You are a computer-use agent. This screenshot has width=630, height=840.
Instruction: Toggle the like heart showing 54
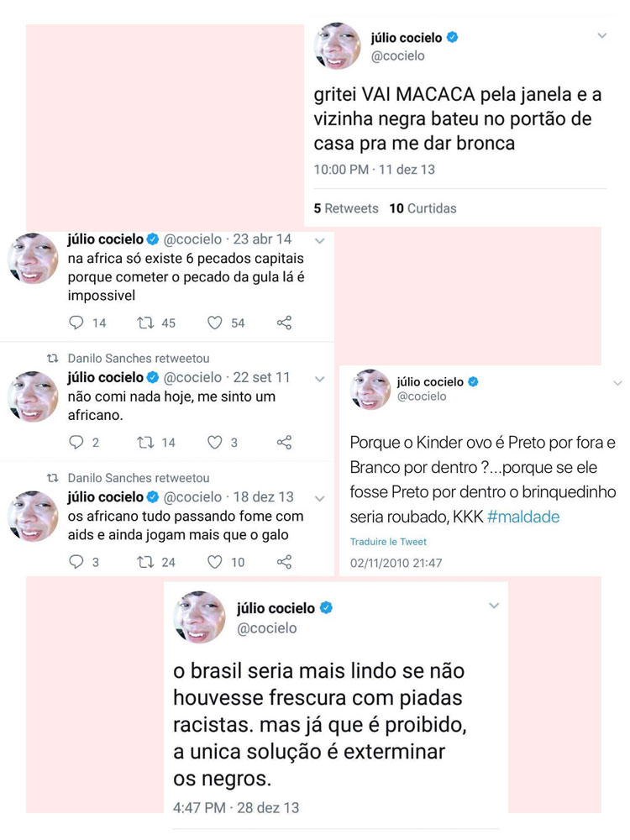215,323
